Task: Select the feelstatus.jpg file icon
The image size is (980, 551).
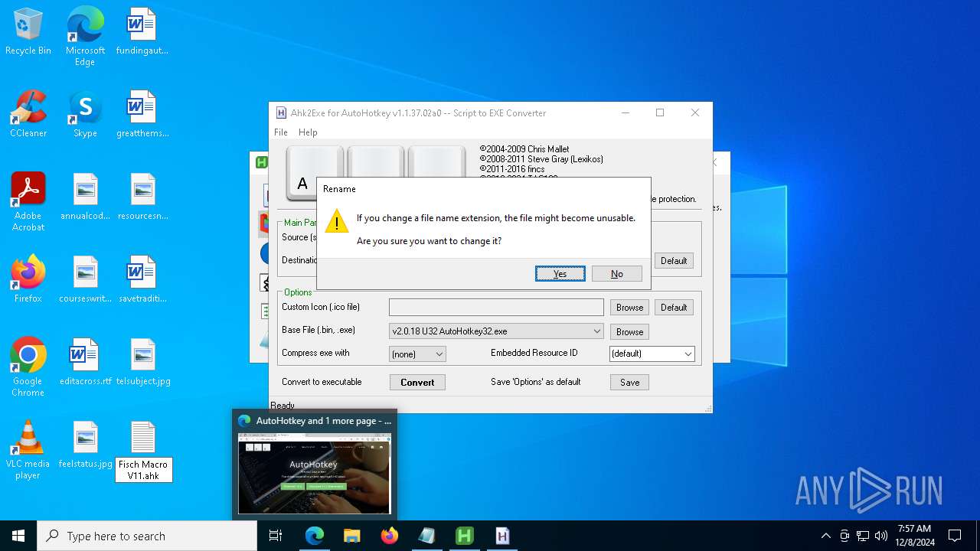Action: (x=85, y=445)
